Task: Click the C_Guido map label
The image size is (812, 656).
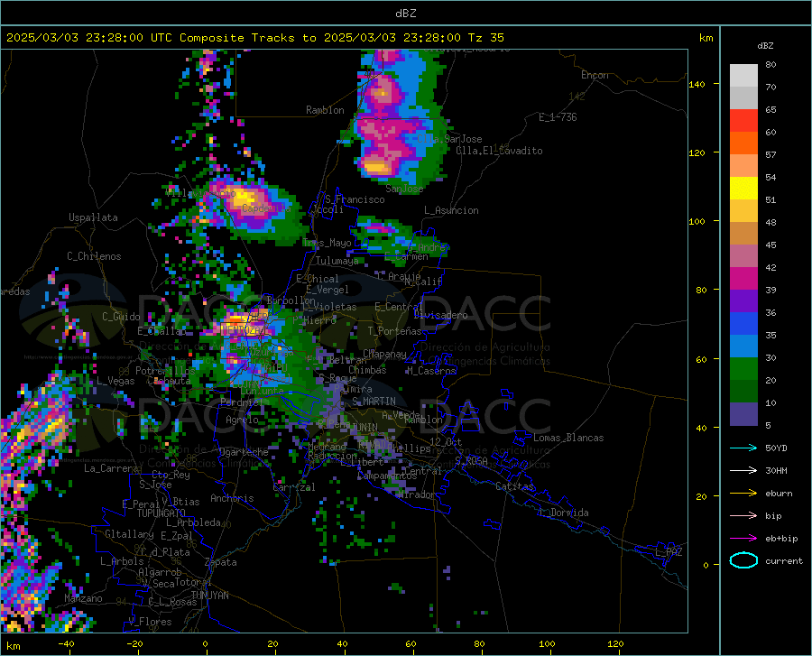Action: (121, 317)
